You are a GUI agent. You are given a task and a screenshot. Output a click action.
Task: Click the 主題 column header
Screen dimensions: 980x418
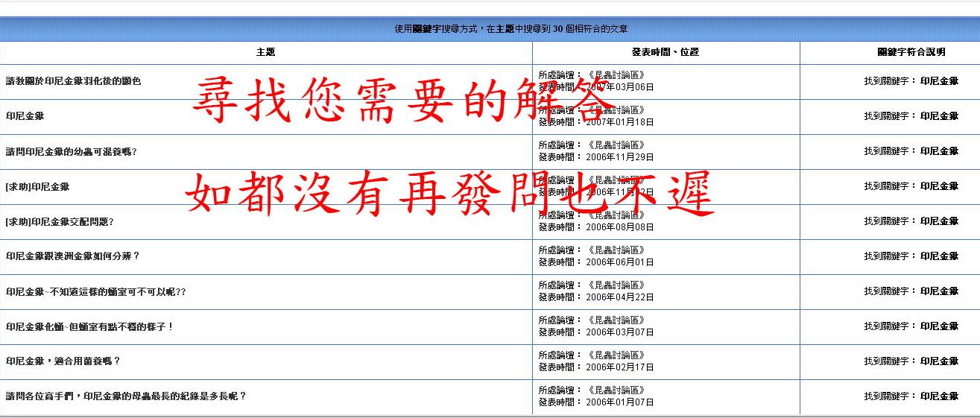[265, 52]
